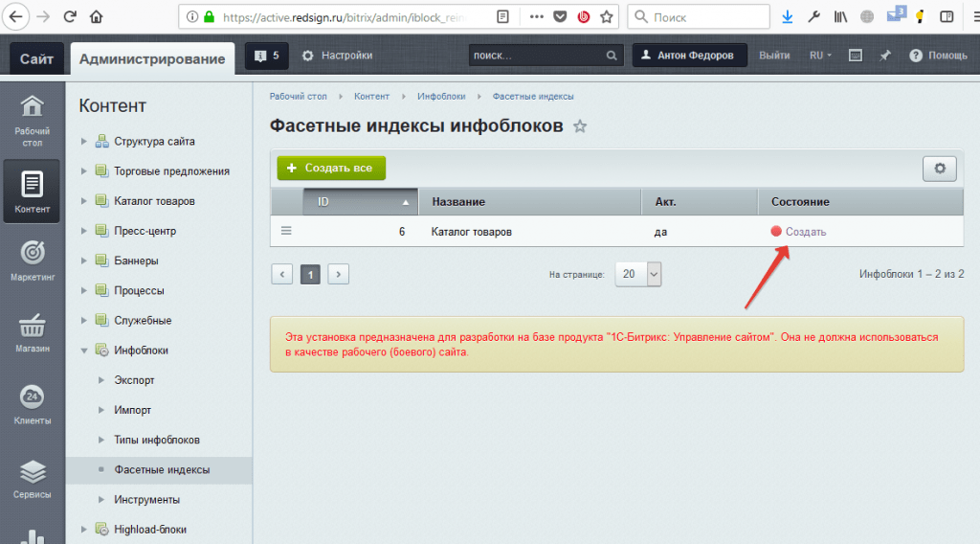Open the 'На странице' 20 dropdown
980x544 pixels.
(638, 274)
